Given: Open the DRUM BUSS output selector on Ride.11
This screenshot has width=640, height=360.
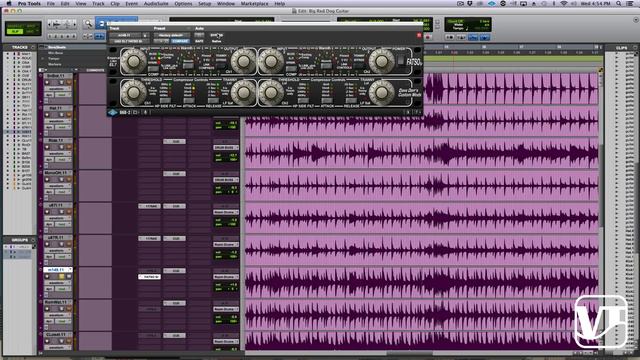Looking at the screenshot, I should coord(226,147).
